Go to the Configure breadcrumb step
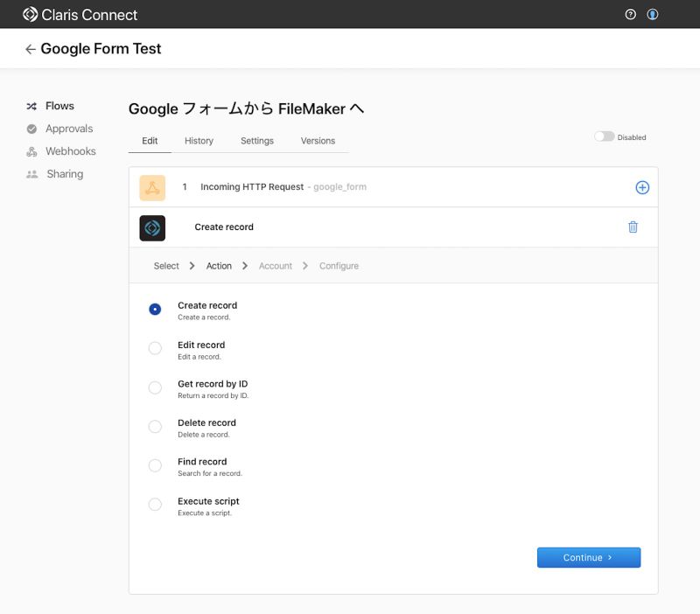 (339, 266)
